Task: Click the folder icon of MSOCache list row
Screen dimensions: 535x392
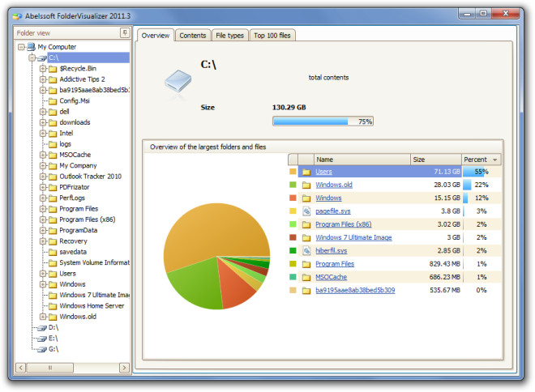Action: 306,278
